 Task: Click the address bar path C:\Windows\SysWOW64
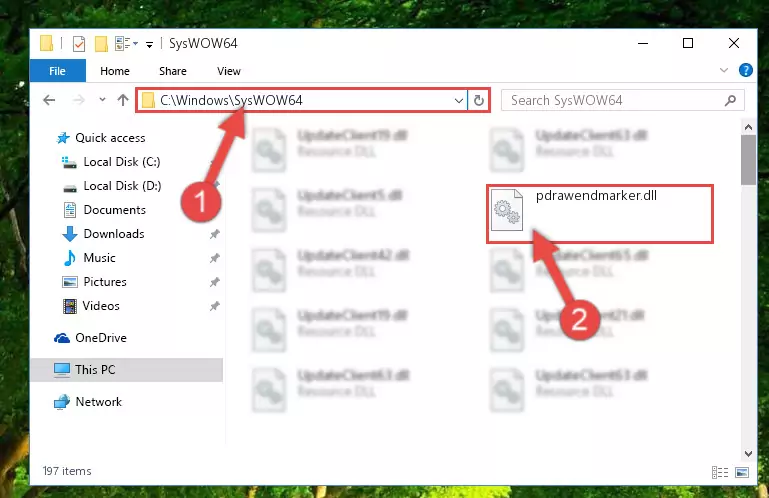pyautogui.click(x=231, y=100)
